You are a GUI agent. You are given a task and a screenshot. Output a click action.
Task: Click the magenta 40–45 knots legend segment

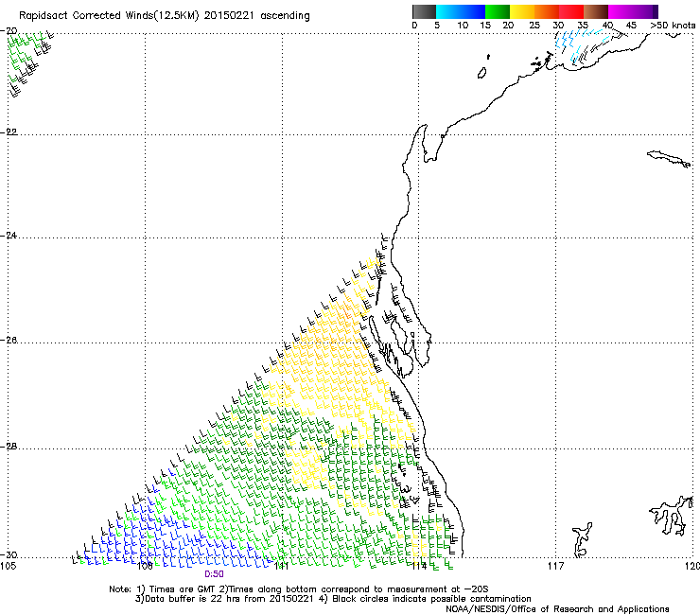(x=621, y=11)
